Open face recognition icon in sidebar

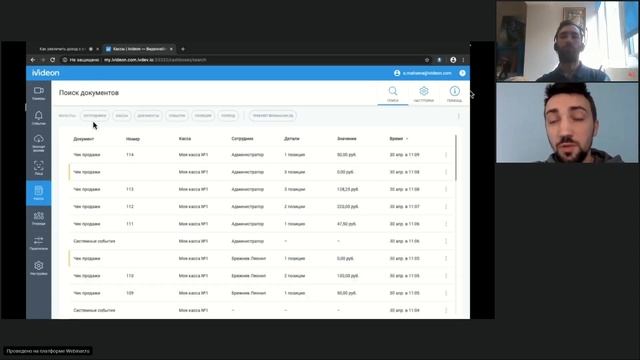(39, 168)
